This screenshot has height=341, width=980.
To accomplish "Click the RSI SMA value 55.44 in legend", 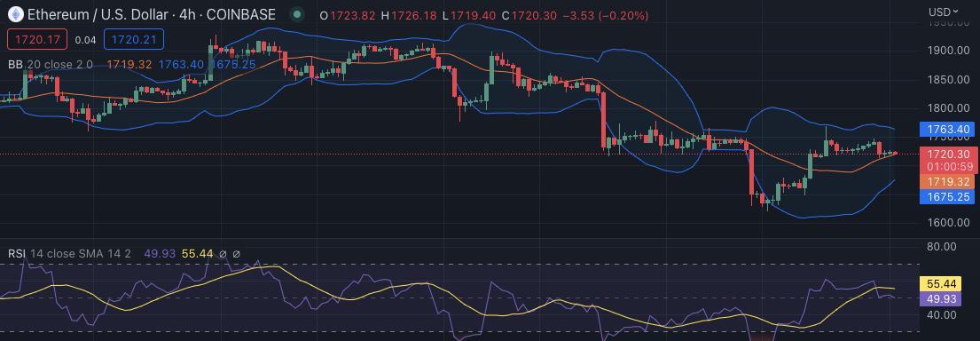I will coord(198,254).
